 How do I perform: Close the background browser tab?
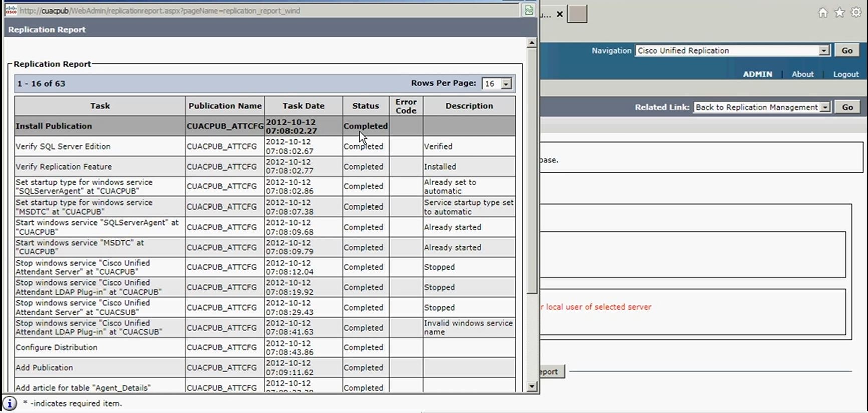click(x=560, y=14)
